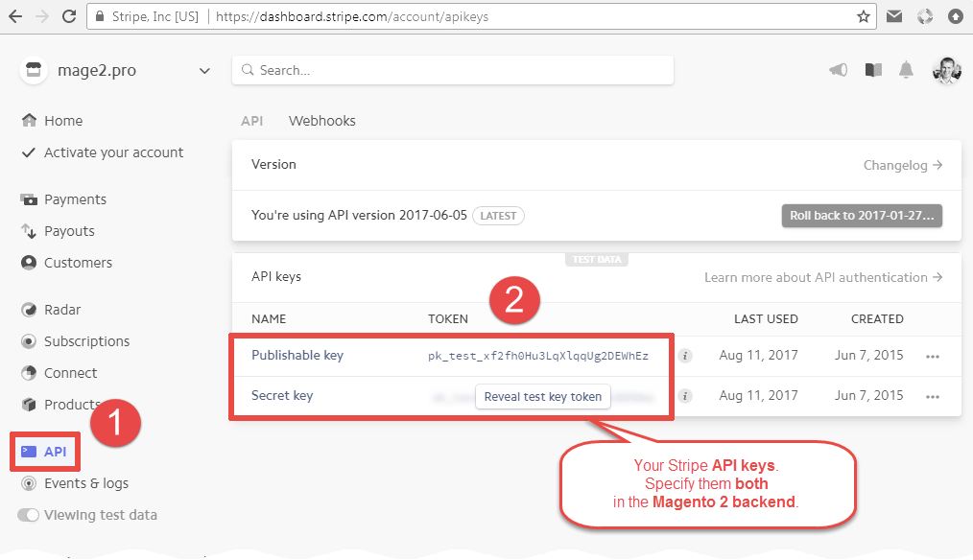Image resolution: width=973 pixels, height=560 pixels.
Task: Click the Events & logs icon
Action: 29,483
